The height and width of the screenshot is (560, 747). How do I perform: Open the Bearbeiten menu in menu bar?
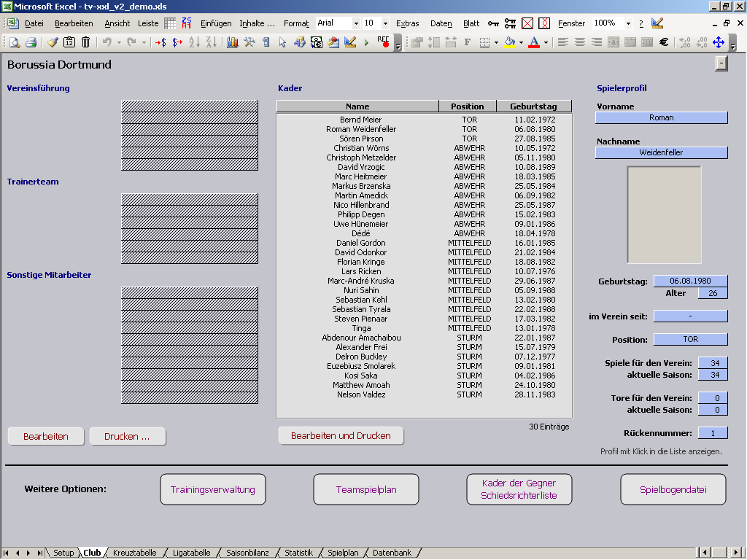(74, 23)
